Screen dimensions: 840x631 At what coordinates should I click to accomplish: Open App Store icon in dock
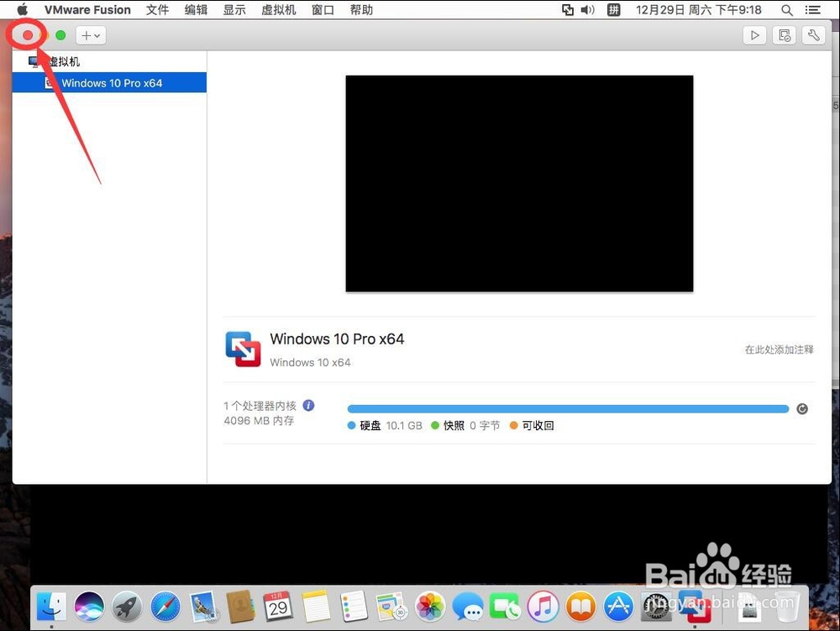coord(619,607)
